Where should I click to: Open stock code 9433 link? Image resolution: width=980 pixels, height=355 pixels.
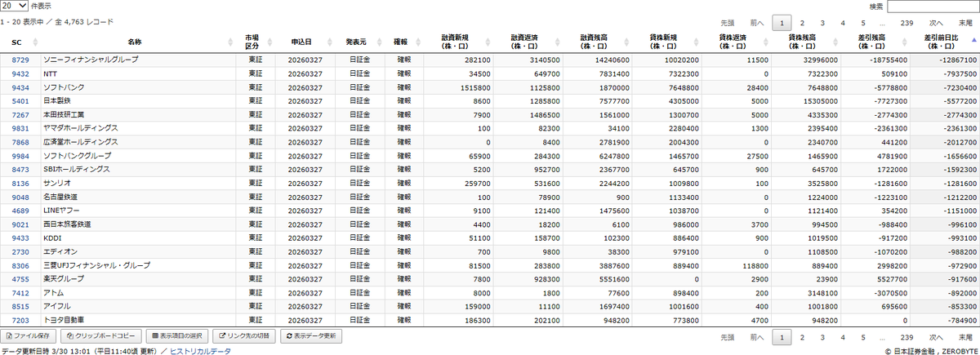click(x=20, y=237)
